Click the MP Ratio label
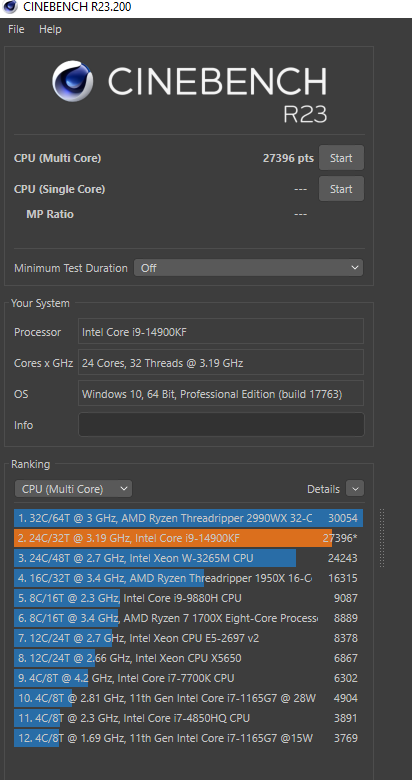This screenshot has width=412, height=780. 50,214
